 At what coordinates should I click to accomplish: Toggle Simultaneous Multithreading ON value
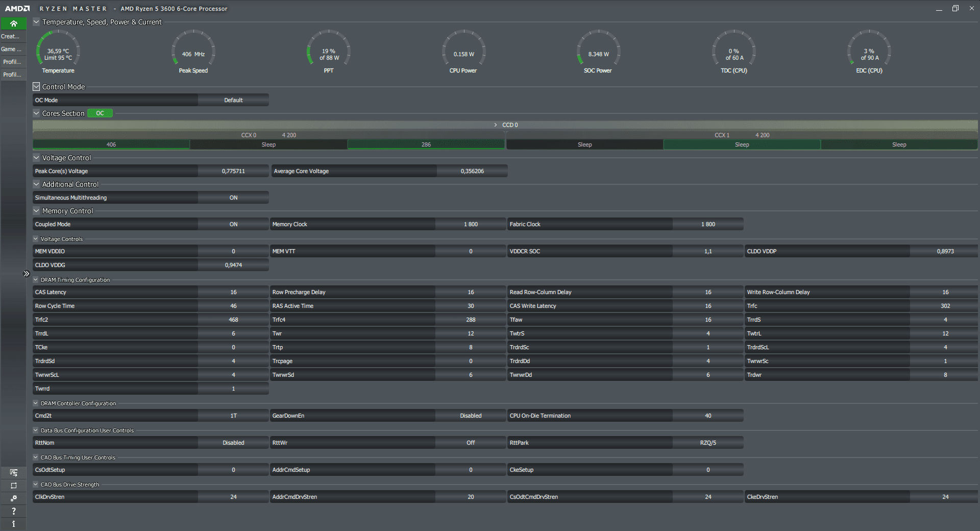pos(233,198)
